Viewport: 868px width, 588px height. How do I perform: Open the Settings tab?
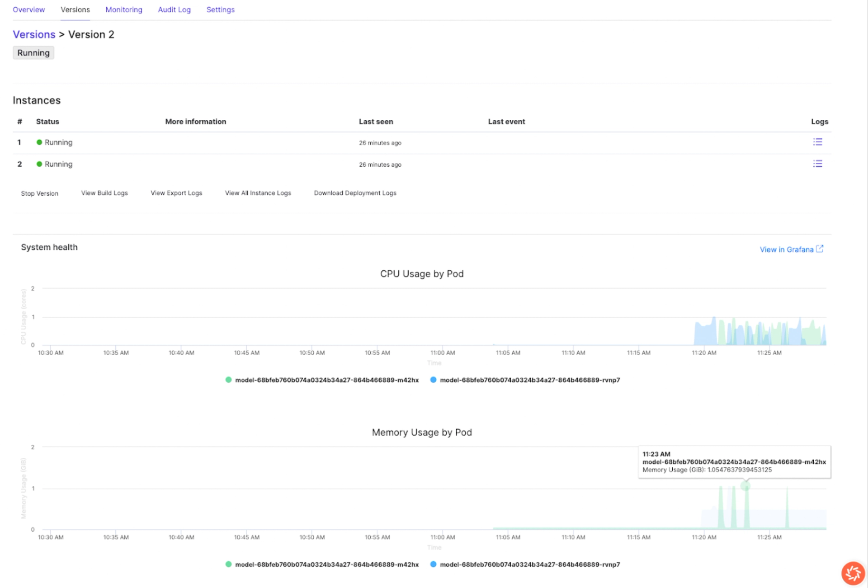pyautogui.click(x=220, y=9)
